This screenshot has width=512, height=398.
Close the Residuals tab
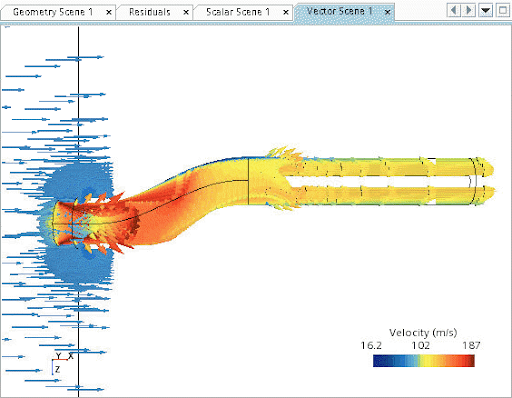coord(186,13)
